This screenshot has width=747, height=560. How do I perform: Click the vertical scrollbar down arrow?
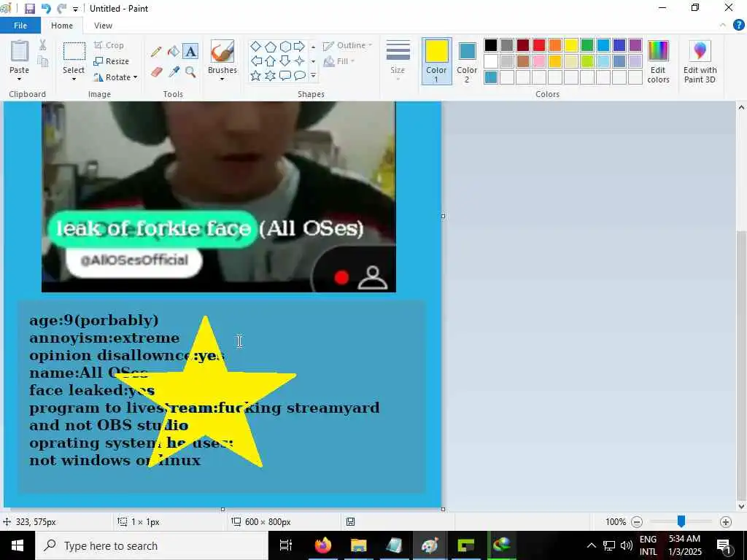(741, 506)
